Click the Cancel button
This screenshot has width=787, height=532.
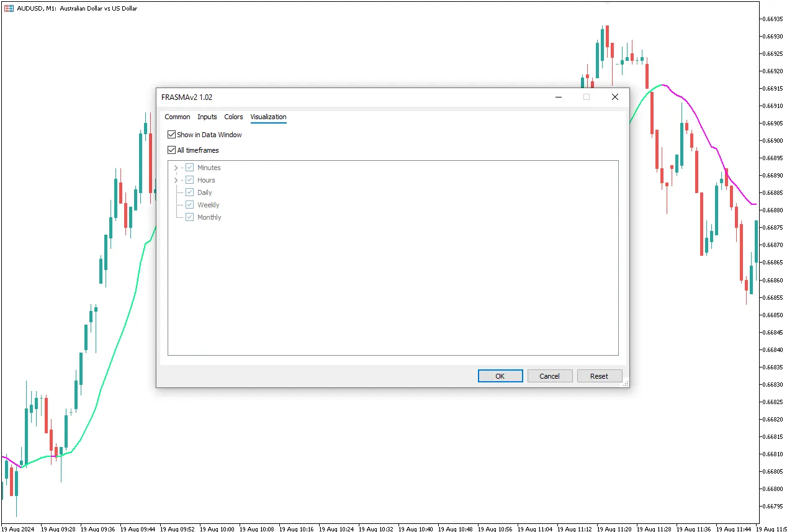[x=550, y=376]
